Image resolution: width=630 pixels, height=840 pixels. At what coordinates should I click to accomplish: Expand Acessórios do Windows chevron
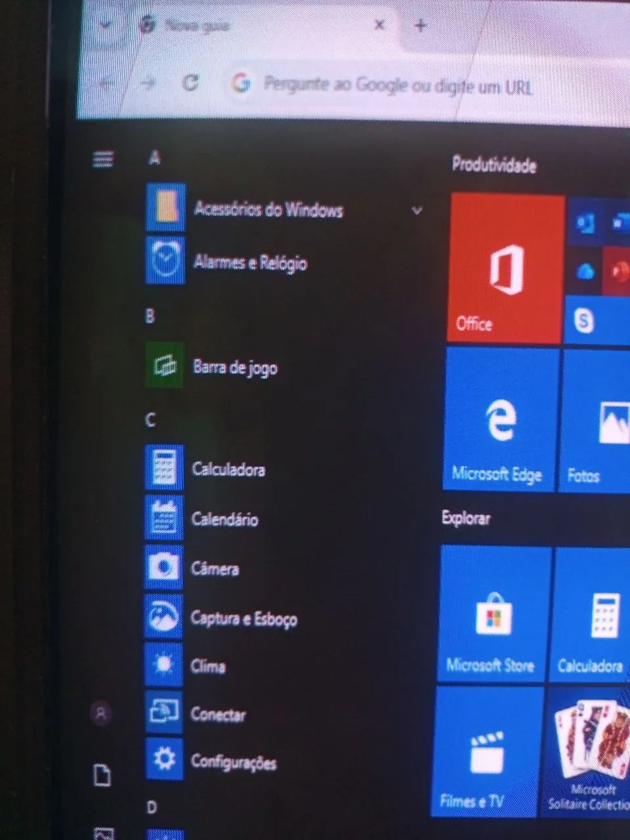tap(417, 211)
